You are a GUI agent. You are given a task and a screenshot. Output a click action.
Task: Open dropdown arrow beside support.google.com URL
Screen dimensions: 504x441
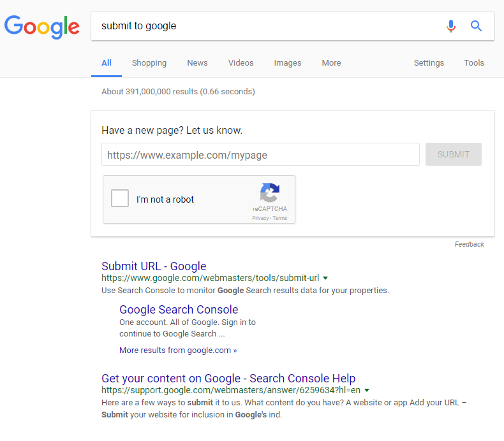(x=367, y=390)
